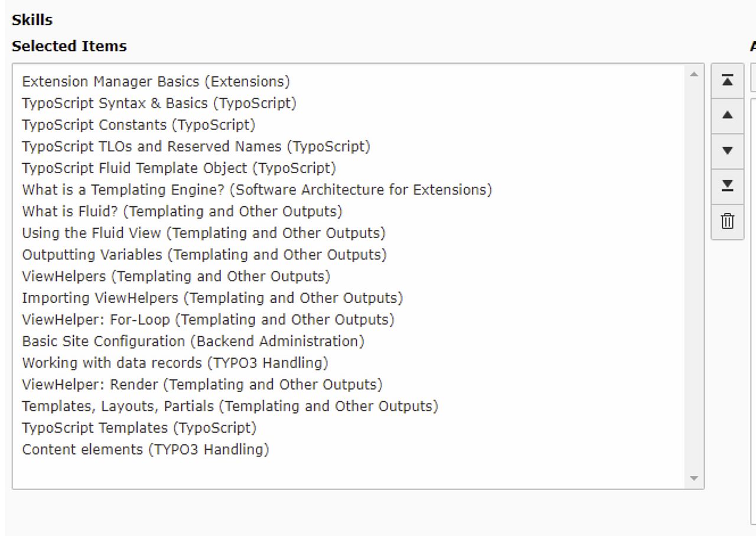Choose TypoScript Constants skill
Screen dimensions: 756x536
coord(139,125)
